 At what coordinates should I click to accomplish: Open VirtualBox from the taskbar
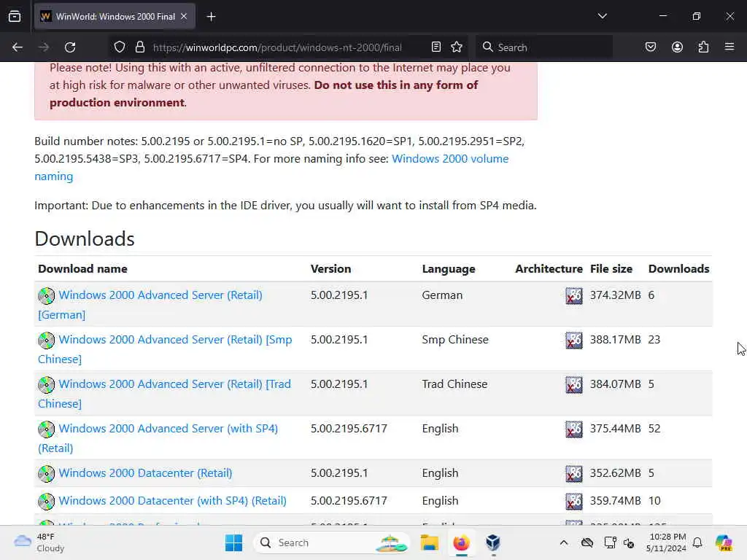click(493, 542)
